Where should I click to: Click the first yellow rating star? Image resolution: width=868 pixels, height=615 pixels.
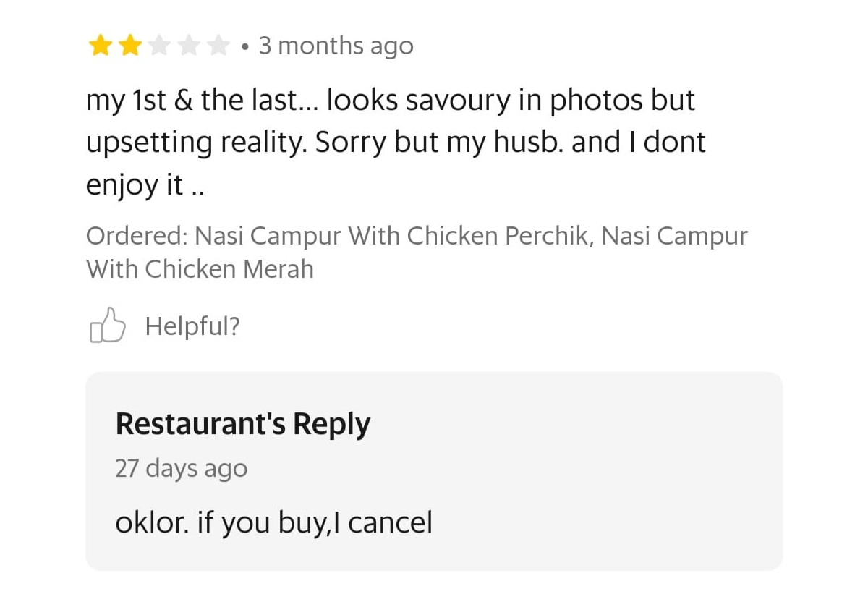pos(99,47)
